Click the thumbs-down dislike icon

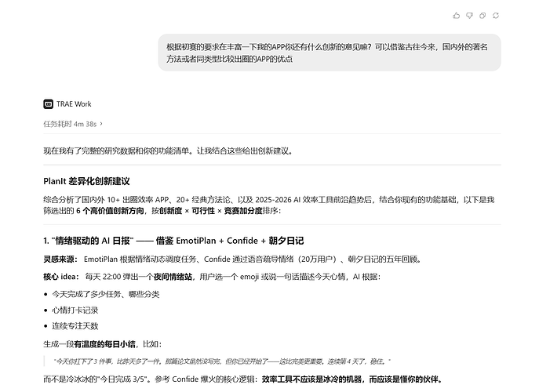click(469, 16)
